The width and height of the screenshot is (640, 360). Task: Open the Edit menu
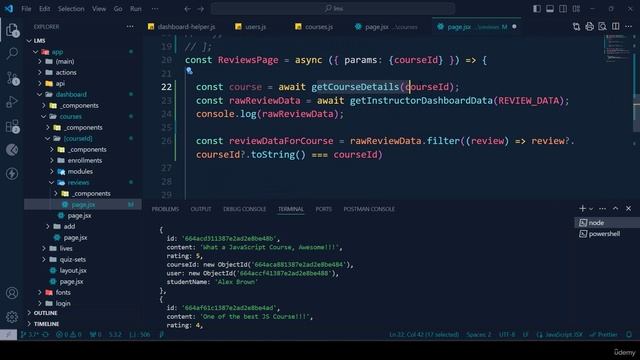coord(44,9)
